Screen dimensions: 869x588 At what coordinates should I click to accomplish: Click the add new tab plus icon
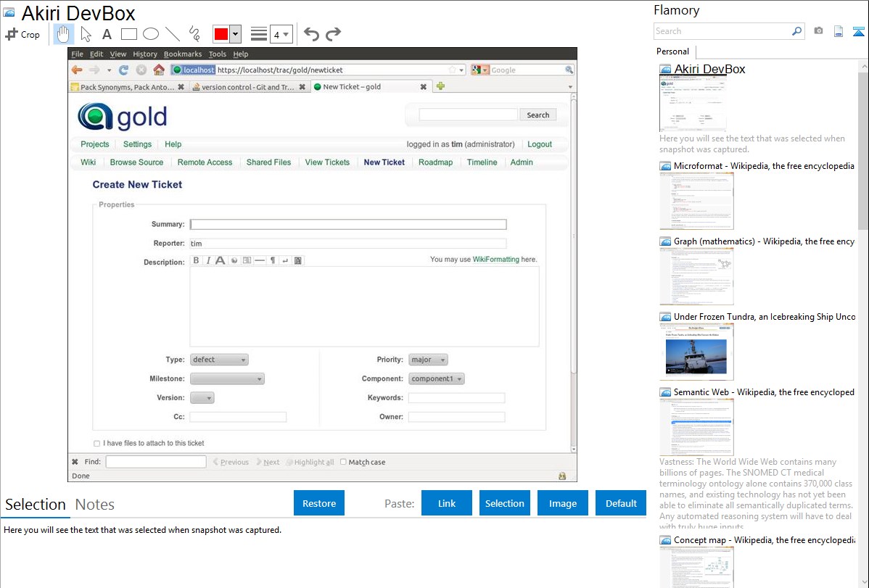440,86
